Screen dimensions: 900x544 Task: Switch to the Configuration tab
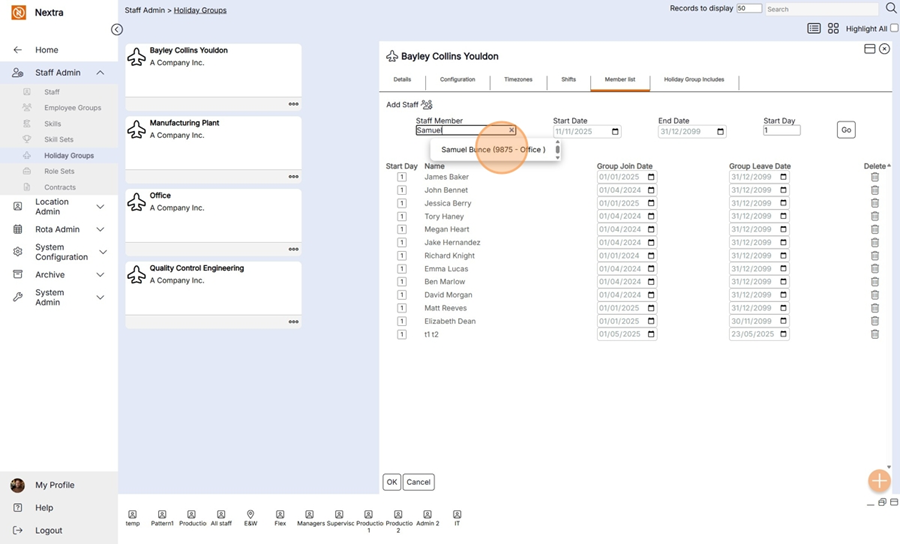pos(457,80)
